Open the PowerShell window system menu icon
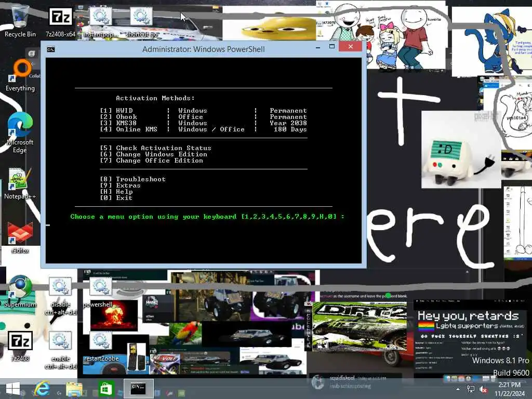Viewport: 532px width, 399px height. 50,49
